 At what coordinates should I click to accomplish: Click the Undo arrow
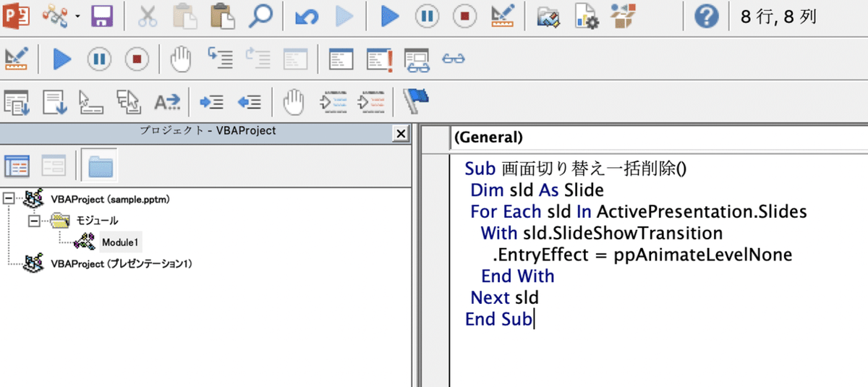coord(307,16)
